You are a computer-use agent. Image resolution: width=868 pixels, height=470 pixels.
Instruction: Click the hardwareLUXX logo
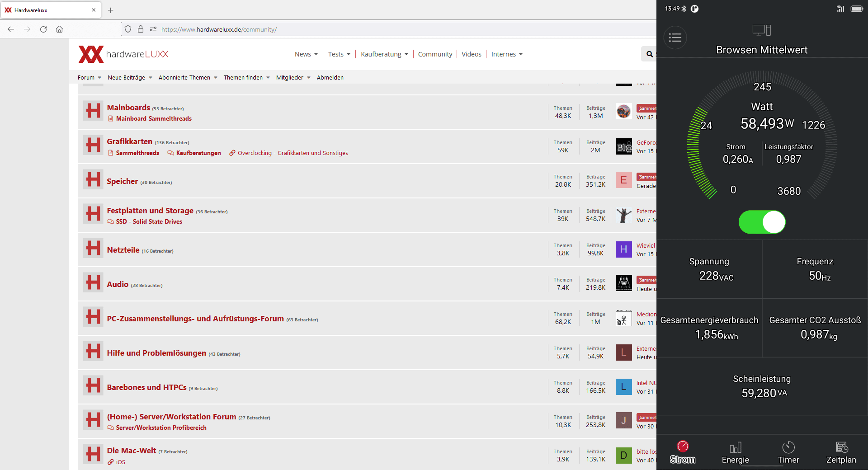pos(123,54)
